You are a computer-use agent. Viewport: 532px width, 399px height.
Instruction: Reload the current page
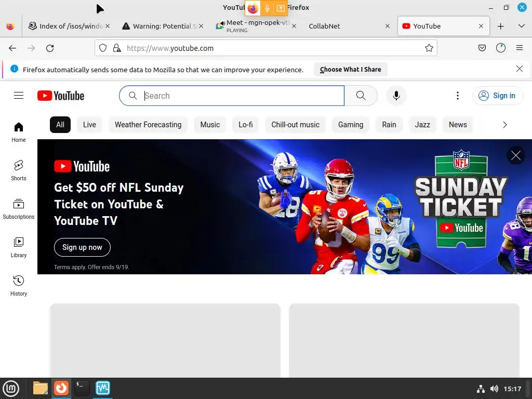coord(50,48)
